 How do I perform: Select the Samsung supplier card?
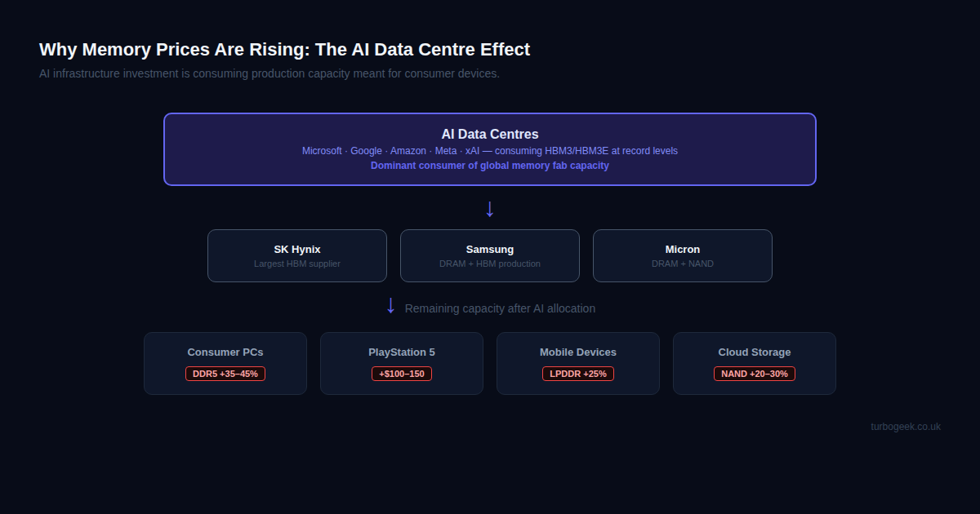(490, 255)
